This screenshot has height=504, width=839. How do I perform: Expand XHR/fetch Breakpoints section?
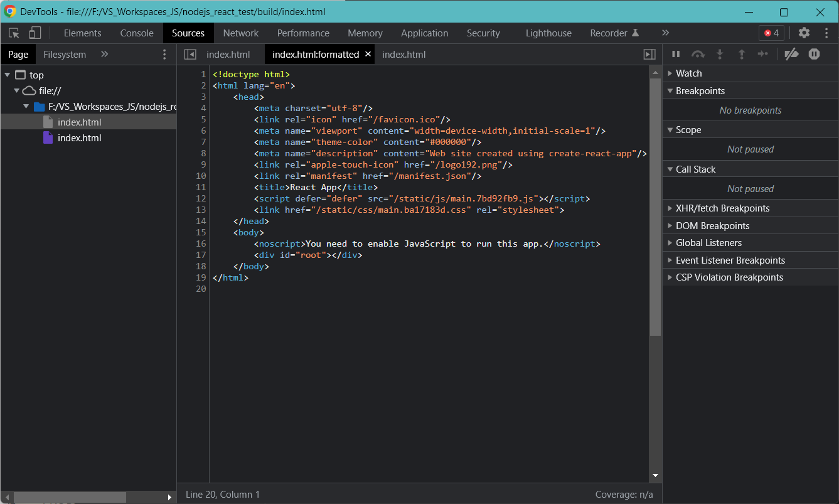click(751, 208)
